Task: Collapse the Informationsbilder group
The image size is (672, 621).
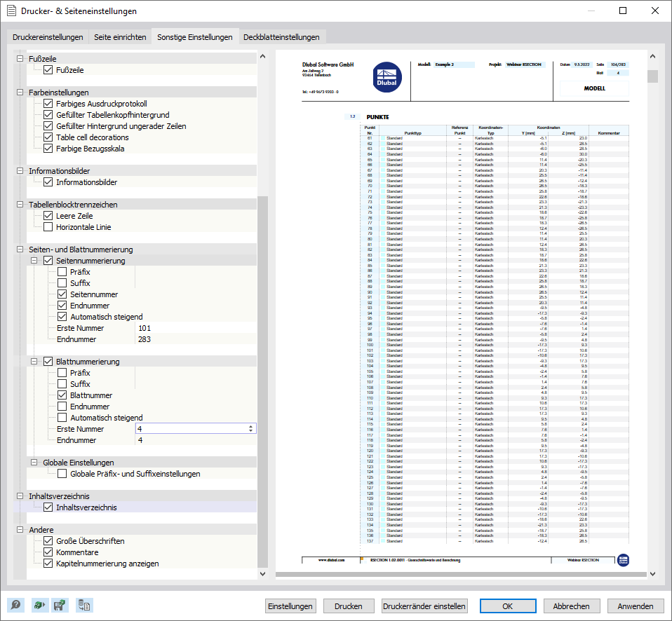Action: coord(20,170)
